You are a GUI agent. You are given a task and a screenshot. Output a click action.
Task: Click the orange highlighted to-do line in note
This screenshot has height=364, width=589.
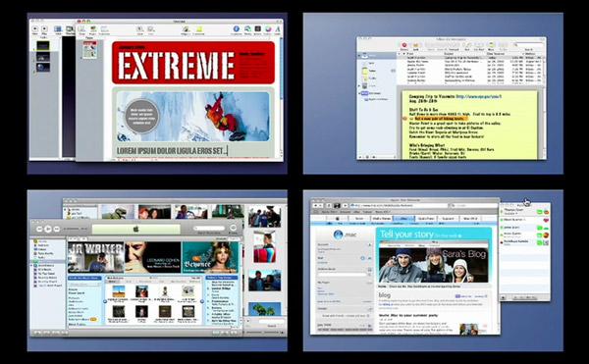tap(440, 119)
